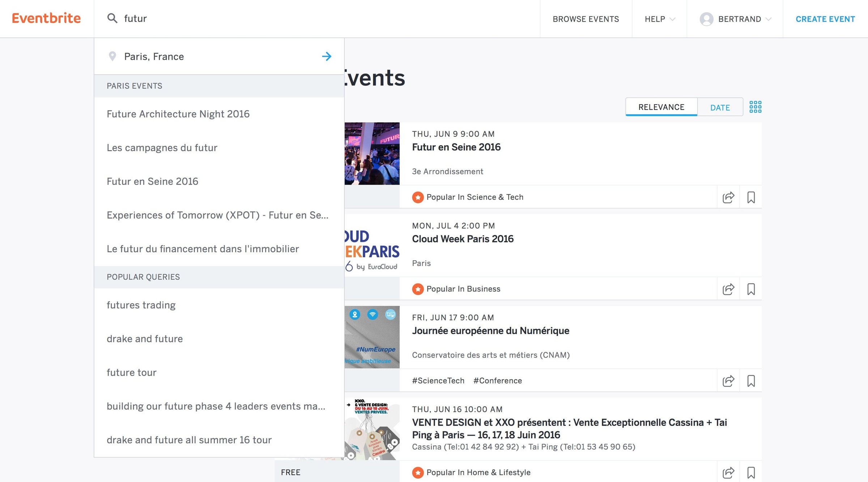Select drake and future all summer 16 tour
Viewport: 868px width, 482px height.
[219, 440]
